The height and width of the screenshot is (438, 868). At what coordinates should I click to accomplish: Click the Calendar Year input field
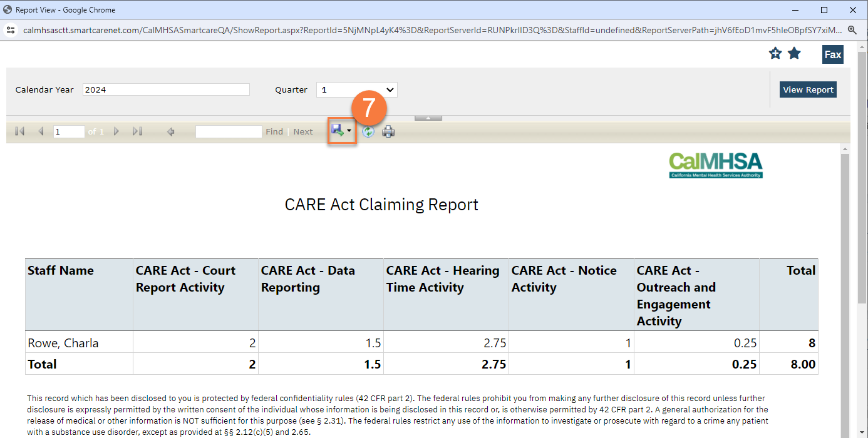point(165,89)
